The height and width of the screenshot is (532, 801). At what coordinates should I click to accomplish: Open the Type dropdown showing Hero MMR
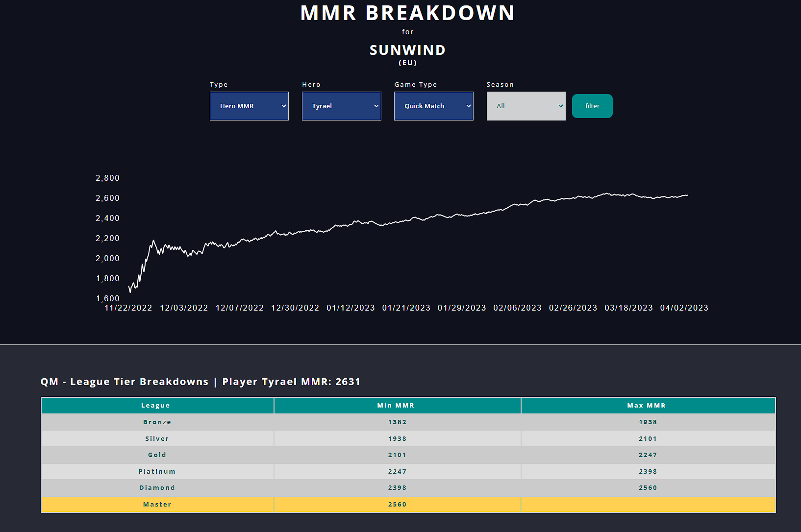pos(249,106)
